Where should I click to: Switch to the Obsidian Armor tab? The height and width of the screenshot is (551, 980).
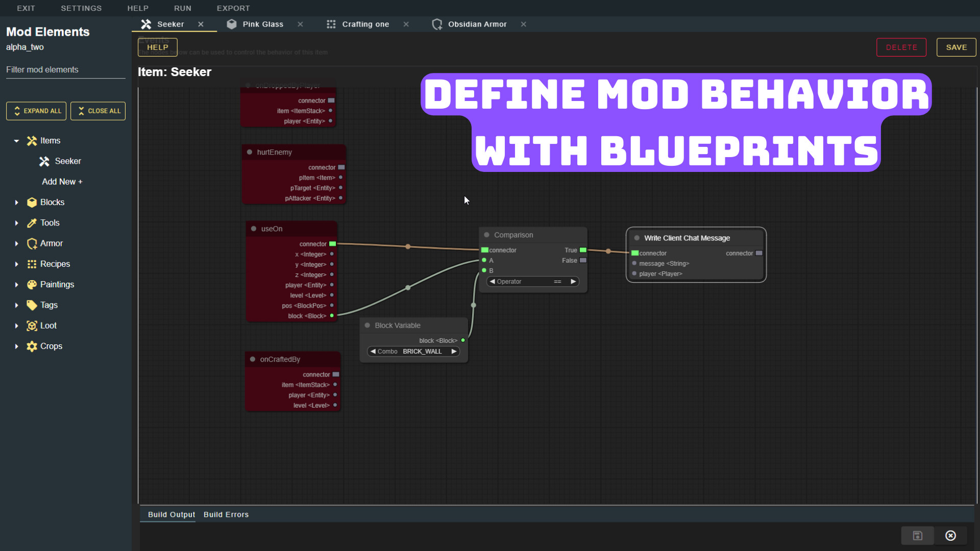[477, 24]
